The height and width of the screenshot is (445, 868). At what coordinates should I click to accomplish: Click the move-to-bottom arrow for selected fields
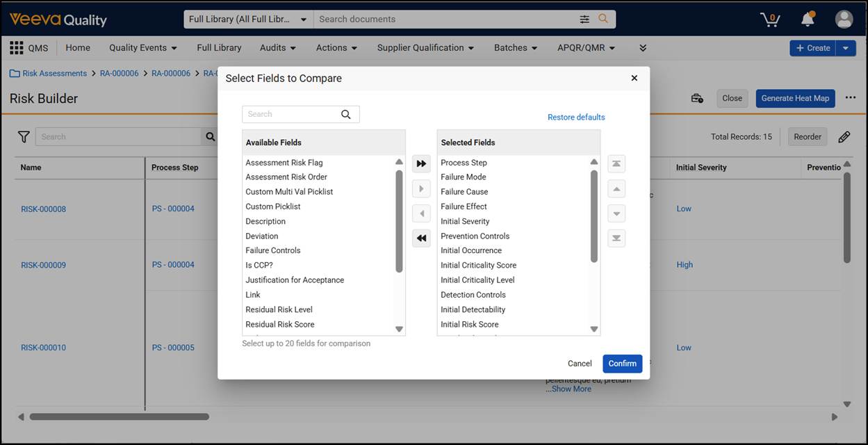(x=616, y=238)
